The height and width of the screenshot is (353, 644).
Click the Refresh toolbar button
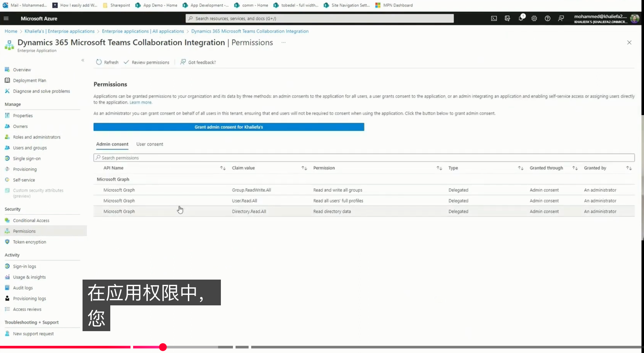(107, 62)
